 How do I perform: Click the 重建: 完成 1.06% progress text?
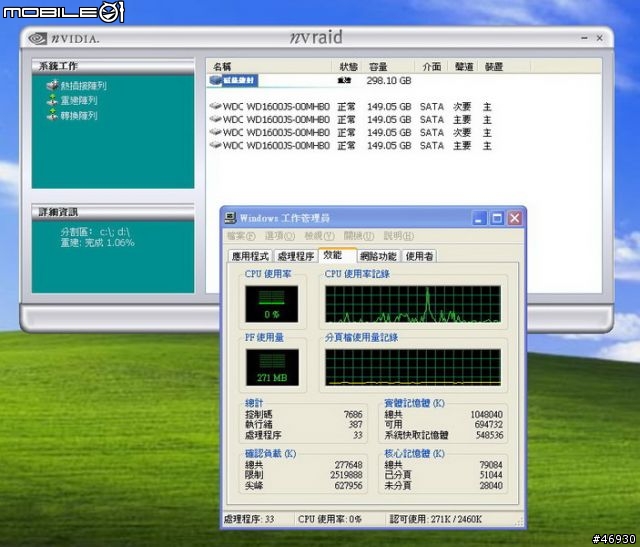[x=98, y=243]
